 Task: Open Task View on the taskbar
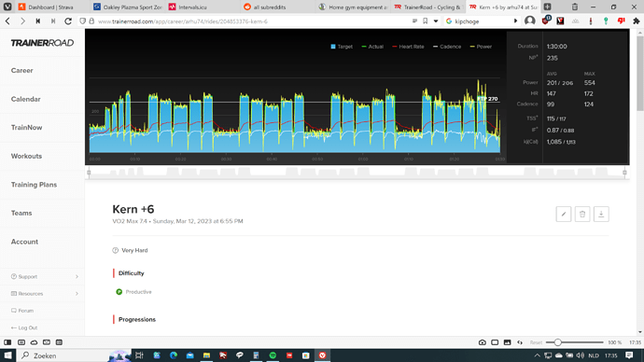[x=139, y=355]
